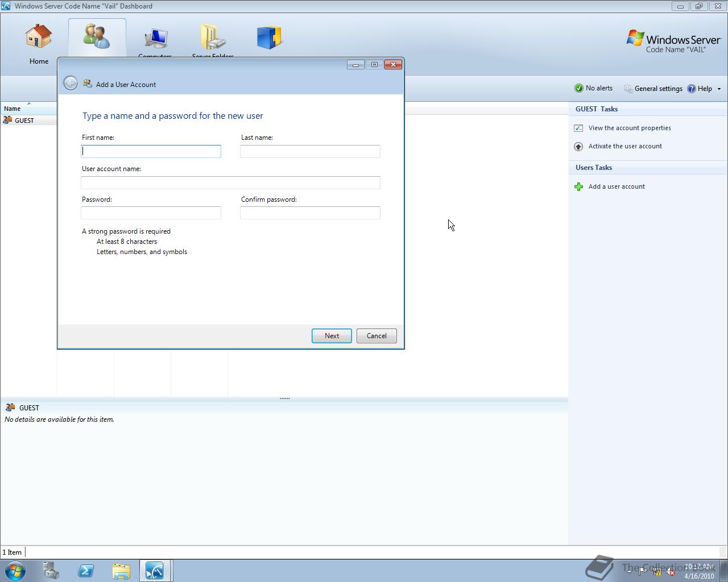Click the General settings gear icon
728x582 pixels.
tap(628, 89)
